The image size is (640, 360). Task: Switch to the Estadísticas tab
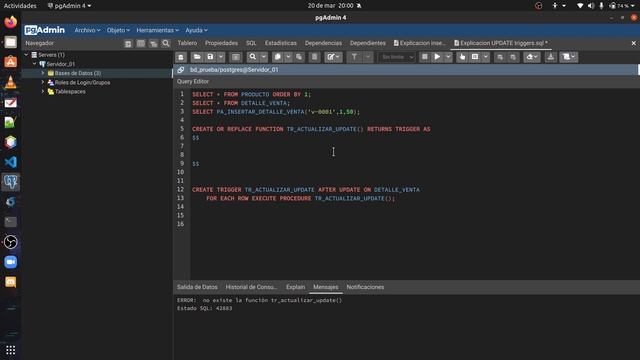281,43
